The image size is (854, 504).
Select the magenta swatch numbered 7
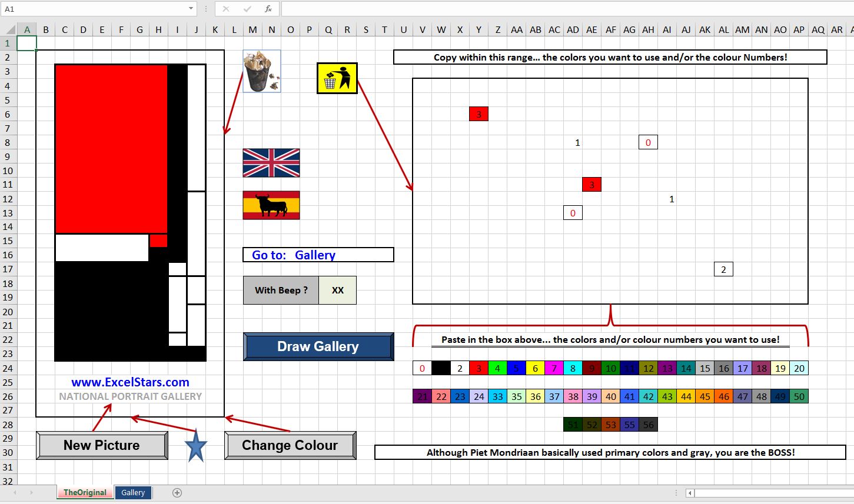tap(554, 368)
